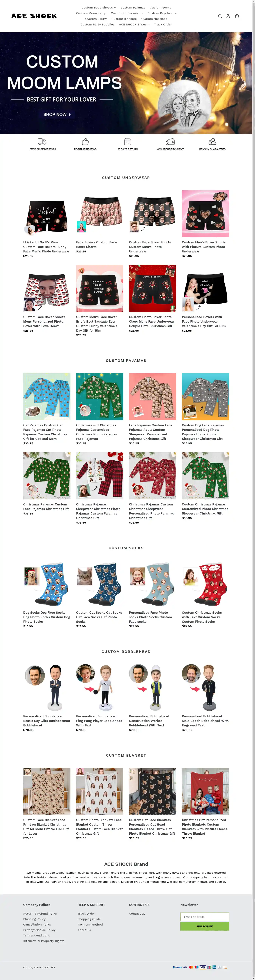Click the secure payment wallet icon
Image resolution: width=255 pixels, height=980 pixels.
coord(170,142)
